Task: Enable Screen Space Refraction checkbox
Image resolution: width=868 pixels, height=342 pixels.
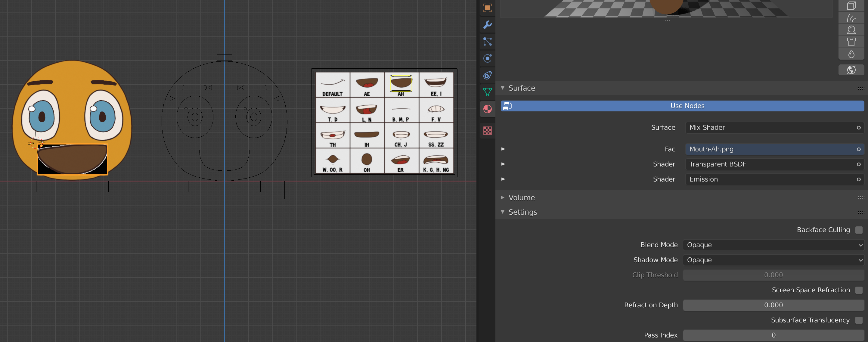Action: click(x=859, y=290)
